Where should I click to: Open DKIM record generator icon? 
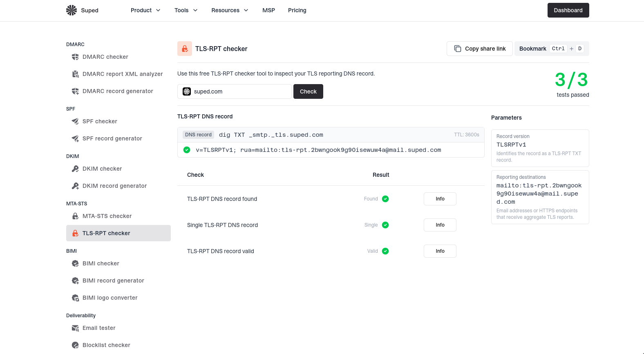coord(75,186)
